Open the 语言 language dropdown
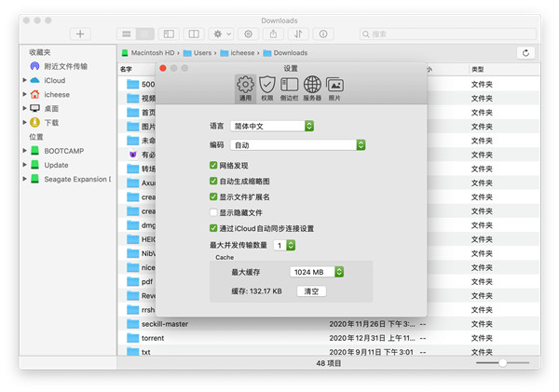Screen dimensions: 559x392 click(273, 126)
